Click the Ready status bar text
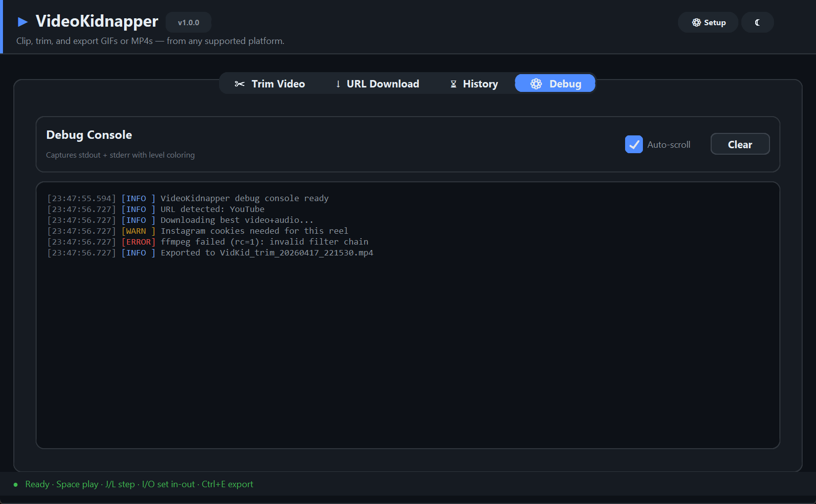The height and width of the screenshot is (504, 816). point(139,484)
